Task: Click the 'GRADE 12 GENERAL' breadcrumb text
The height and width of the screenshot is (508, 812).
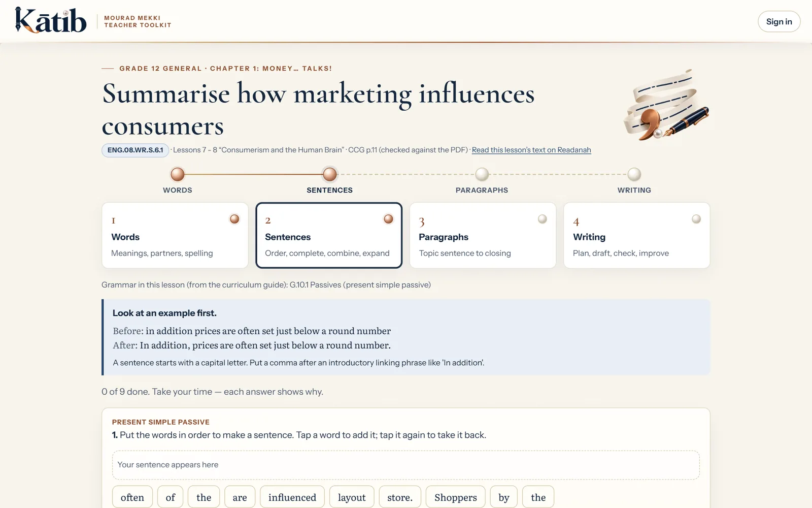Action: pos(160,69)
